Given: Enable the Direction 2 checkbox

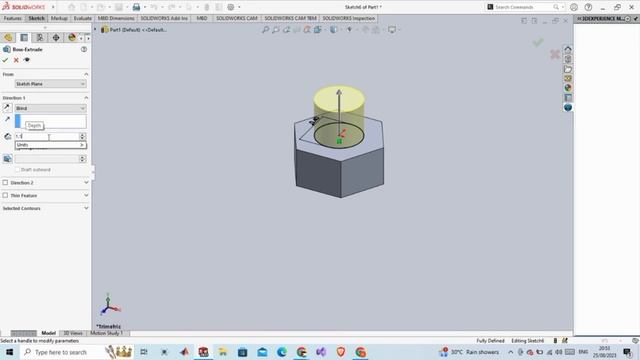Looking at the screenshot, I should tap(5, 182).
